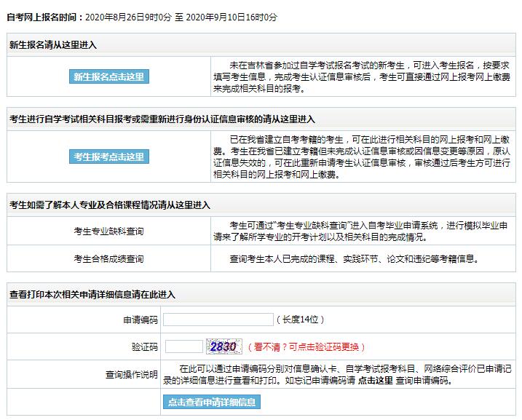Select the red 看不清？可点击验证码更换 hint
This screenshot has width=522, height=420.
[x=307, y=347]
